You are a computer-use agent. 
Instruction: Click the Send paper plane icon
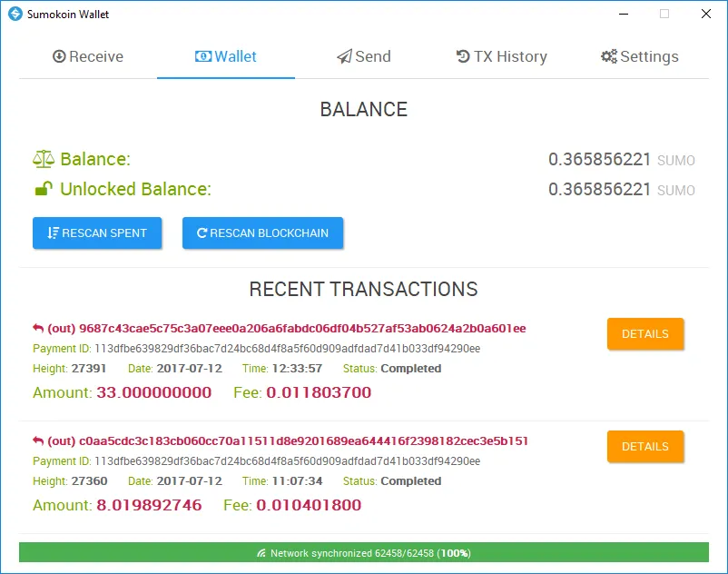(x=344, y=56)
